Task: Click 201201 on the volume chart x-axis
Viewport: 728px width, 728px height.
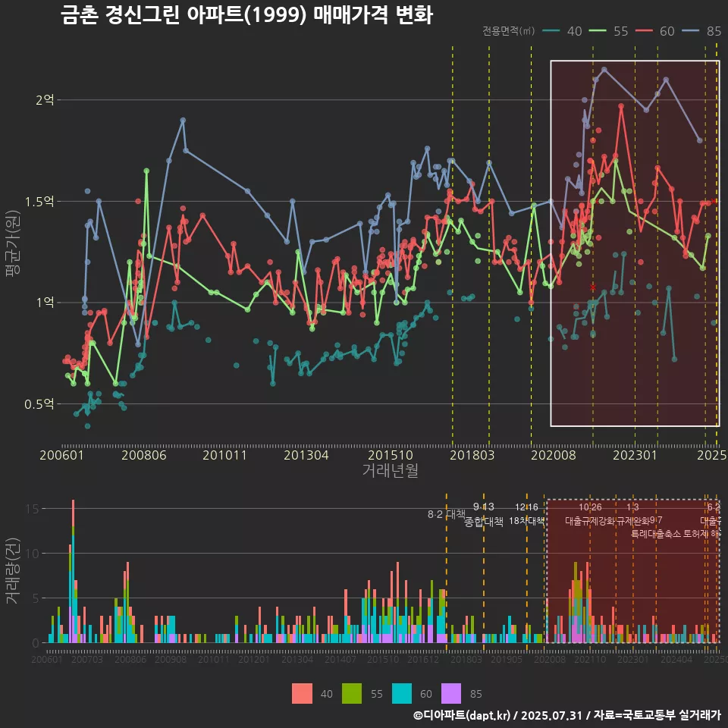Action: tap(254, 659)
